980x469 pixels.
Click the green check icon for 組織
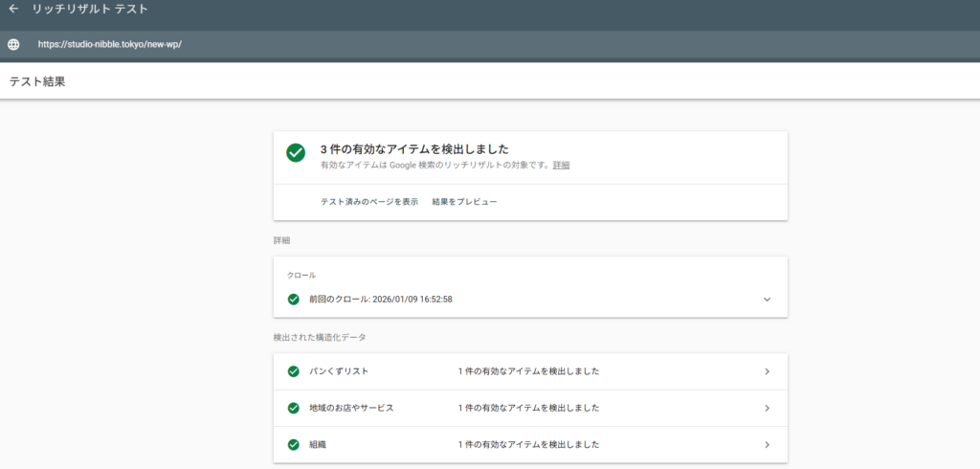click(294, 444)
